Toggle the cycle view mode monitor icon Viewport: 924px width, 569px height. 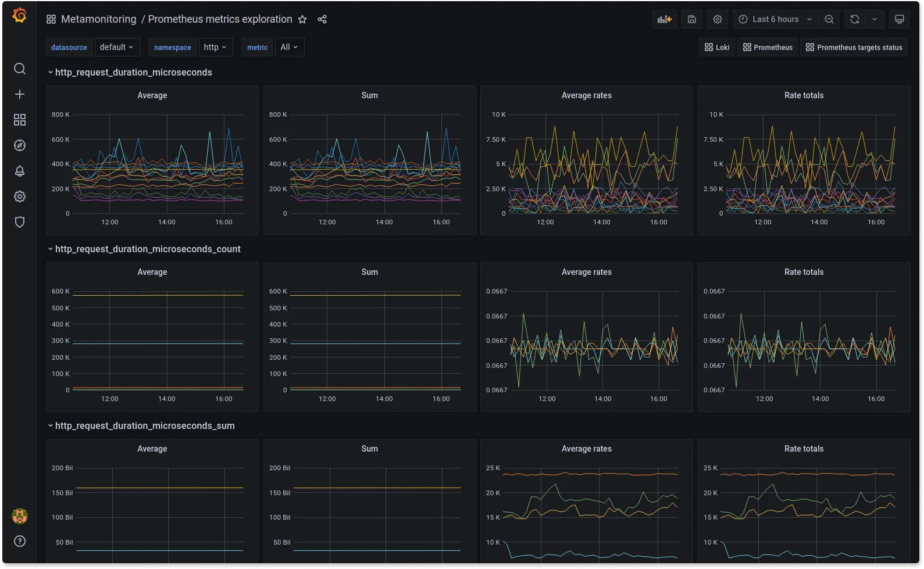coord(899,19)
